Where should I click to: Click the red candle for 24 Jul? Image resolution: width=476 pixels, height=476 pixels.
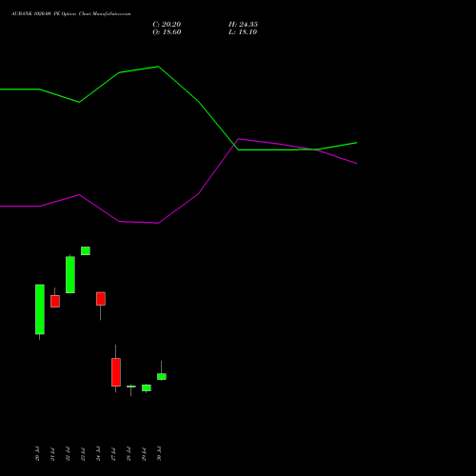coord(101,299)
